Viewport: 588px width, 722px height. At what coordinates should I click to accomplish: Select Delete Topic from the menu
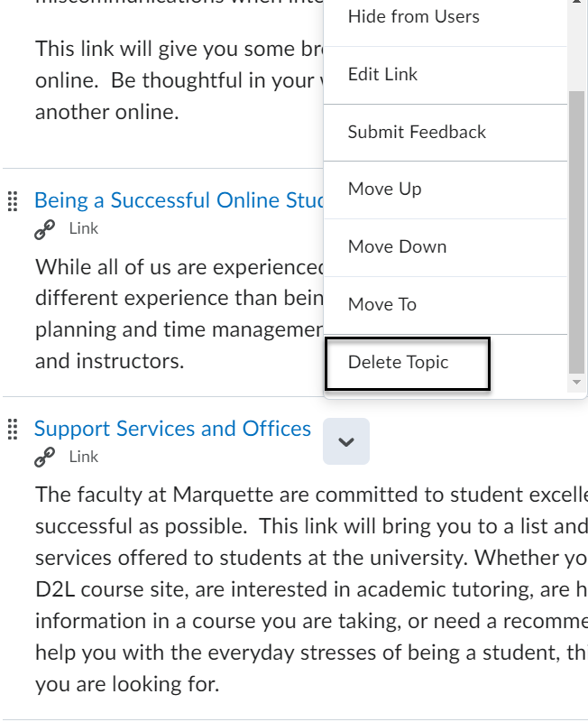(x=398, y=362)
